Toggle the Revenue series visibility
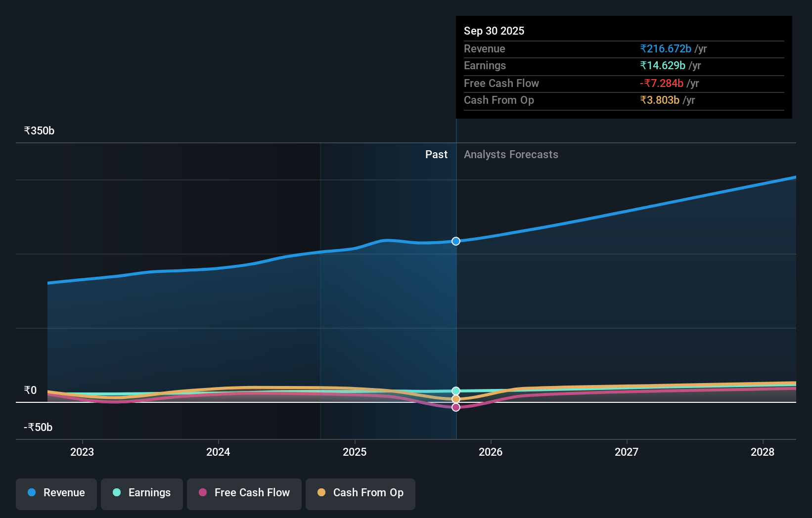The width and height of the screenshot is (812, 518). [56, 492]
